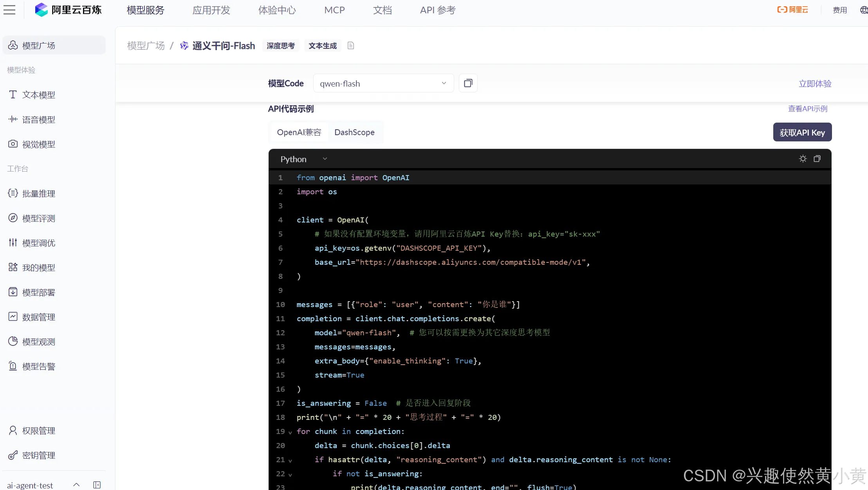Open 文本模型 in sidebar
Viewport: 868px width, 490px height.
click(x=54, y=95)
